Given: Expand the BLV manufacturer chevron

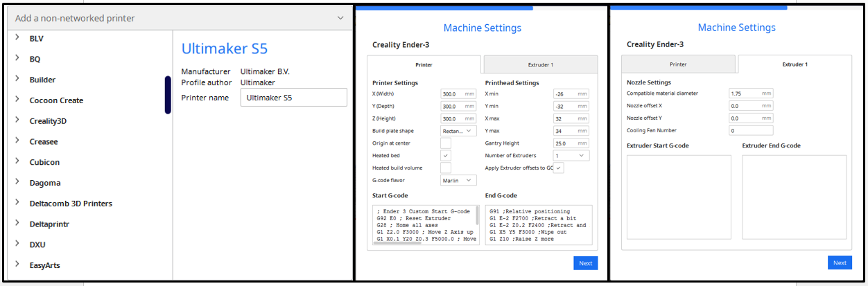Looking at the screenshot, I should (17, 38).
